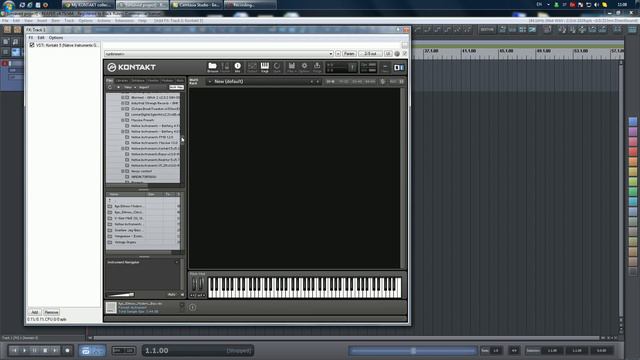640x360 pixels.
Task: Open the Kontakt Purge menu icon
Action: coord(317,67)
